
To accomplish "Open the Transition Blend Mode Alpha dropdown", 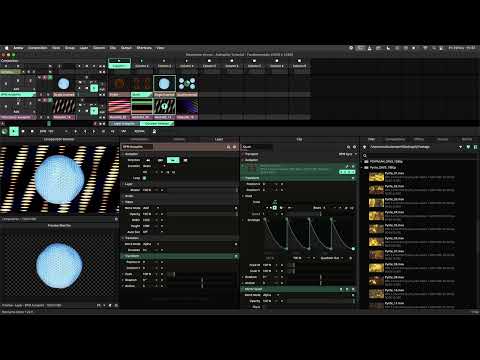I will click(151, 244).
